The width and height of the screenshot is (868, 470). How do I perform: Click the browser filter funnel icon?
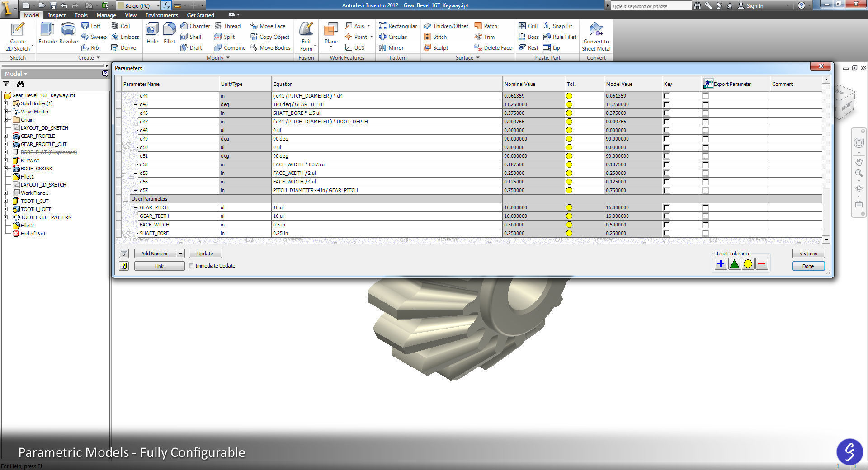pyautogui.click(x=6, y=84)
